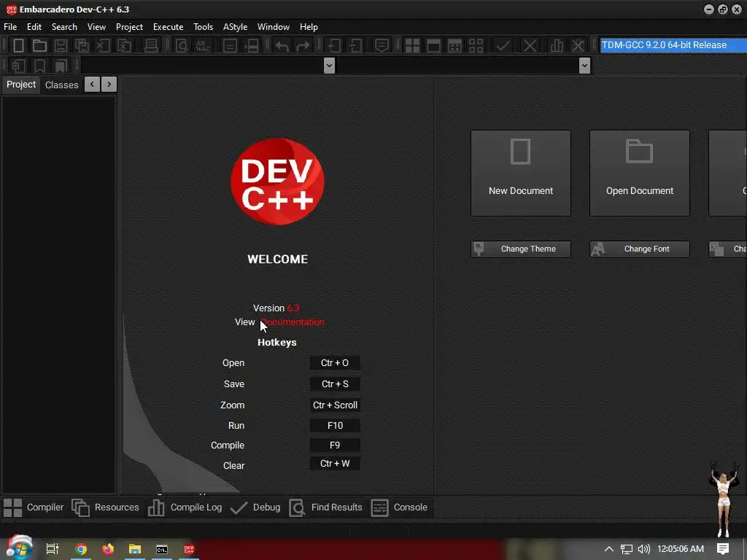Click the Compile and Run toolbar icon
The width and height of the screenshot is (747, 560).
[455, 46]
